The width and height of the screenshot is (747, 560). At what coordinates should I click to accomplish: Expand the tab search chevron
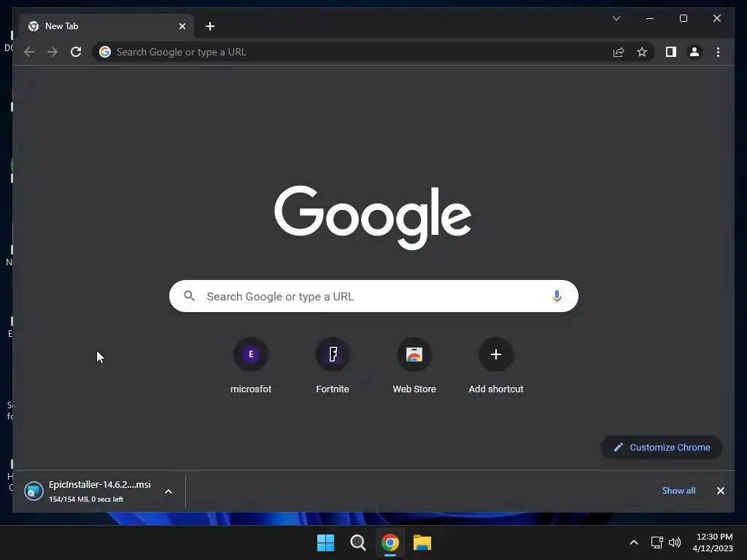(616, 18)
